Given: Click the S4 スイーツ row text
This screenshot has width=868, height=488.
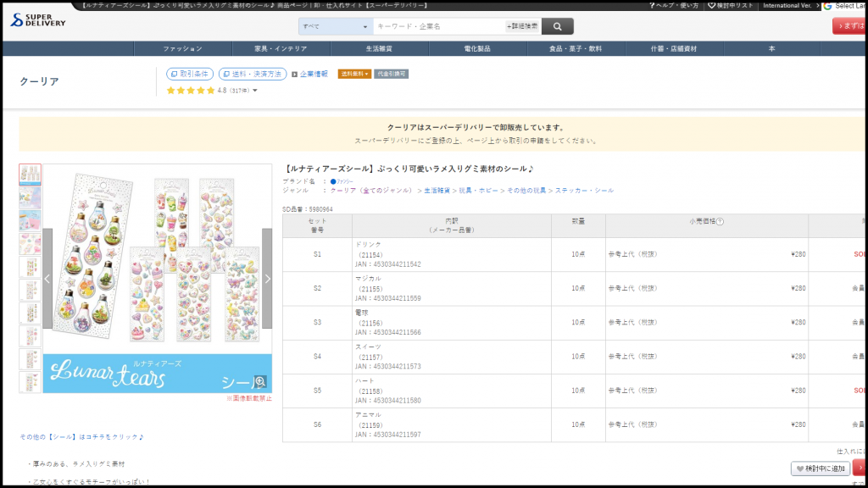Looking at the screenshot, I should [x=368, y=347].
